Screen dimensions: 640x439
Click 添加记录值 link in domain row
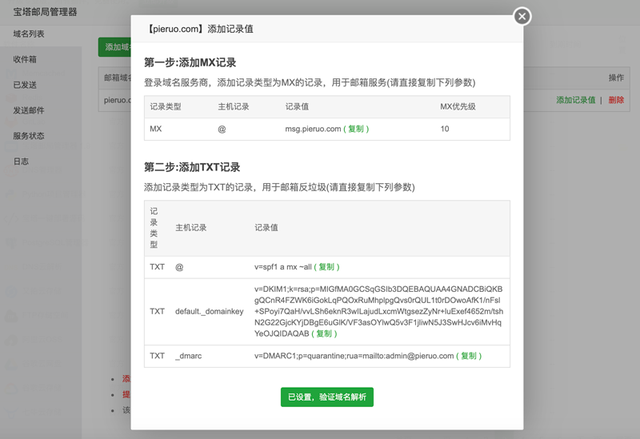[576, 100]
